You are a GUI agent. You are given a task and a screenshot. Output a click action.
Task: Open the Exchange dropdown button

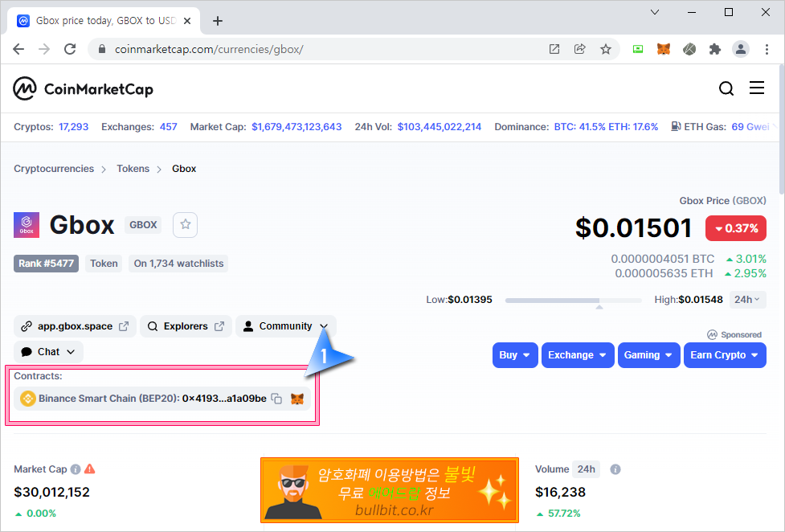[578, 355]
